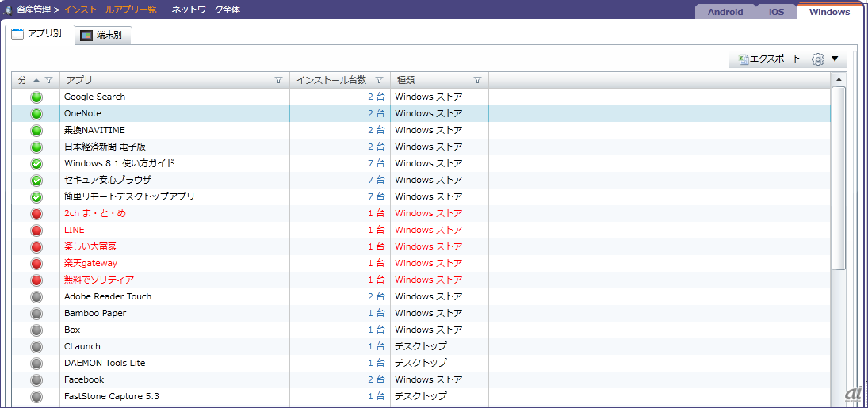The width and height of the screenshot is (868, 408).
Task: Switch to the iOS tab
Action: click(776, 12)
